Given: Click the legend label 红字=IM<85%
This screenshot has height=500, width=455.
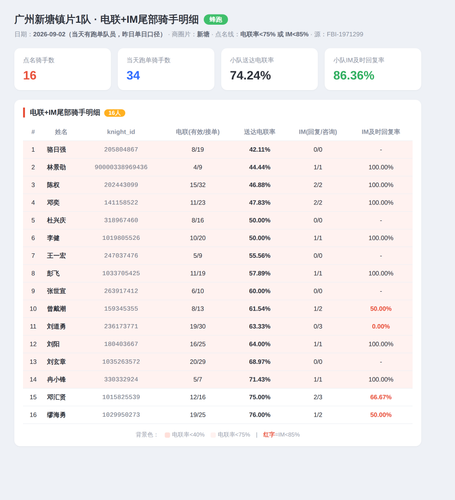Looking at the screenshot, I should [281, 435].
